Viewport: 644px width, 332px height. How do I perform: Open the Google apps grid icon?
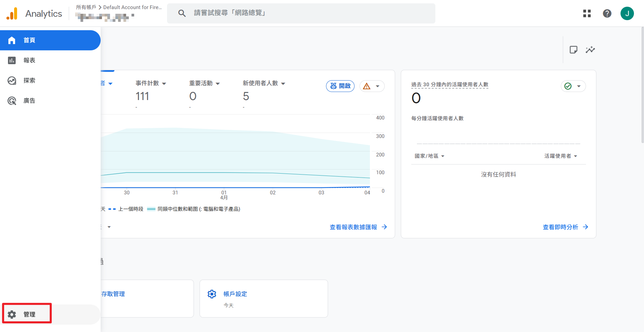point(587,13)
